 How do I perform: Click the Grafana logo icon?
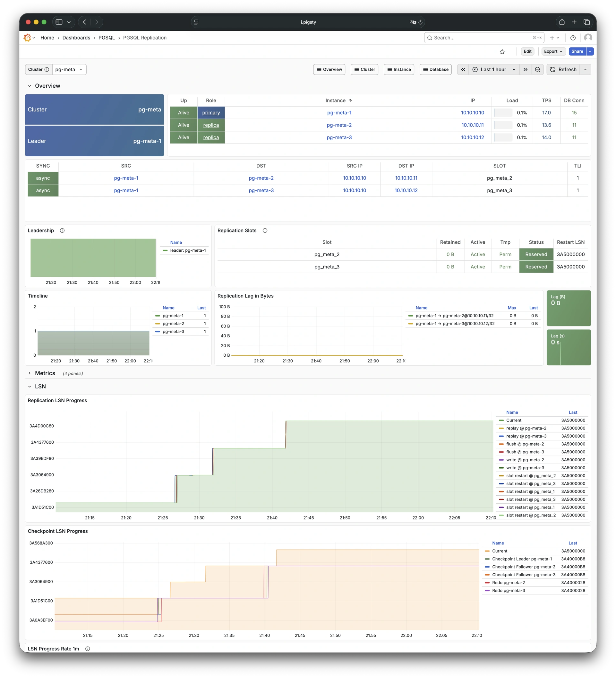tap(27, 37)
